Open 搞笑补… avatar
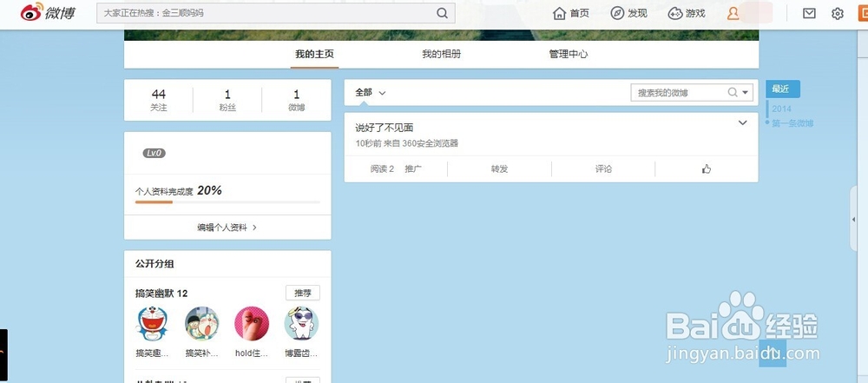The height and width of the screenshot is (383, 868). click(x=201, y=324)
